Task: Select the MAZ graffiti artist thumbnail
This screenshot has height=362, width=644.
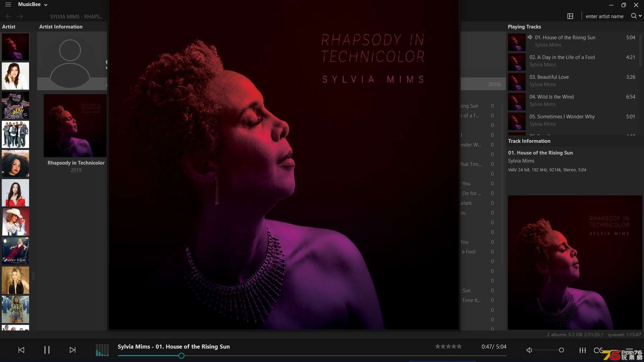Action: [15, 105]
